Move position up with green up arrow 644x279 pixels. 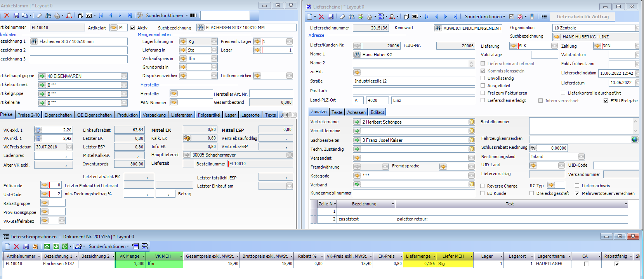[47, 246]
